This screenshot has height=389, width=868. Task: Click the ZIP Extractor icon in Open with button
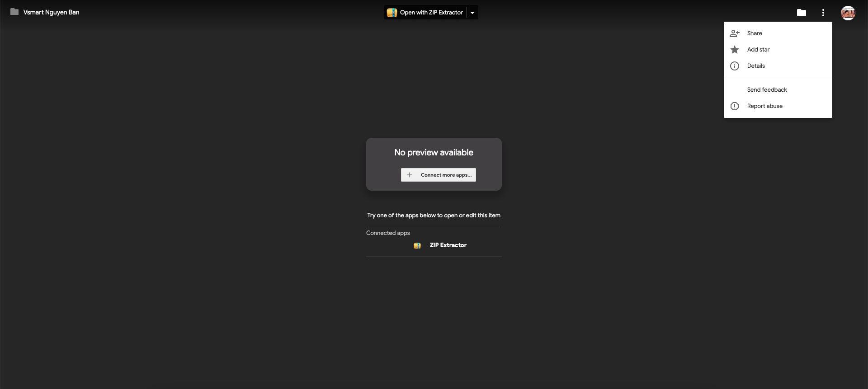pyautogui.click(x=392, y=13)
